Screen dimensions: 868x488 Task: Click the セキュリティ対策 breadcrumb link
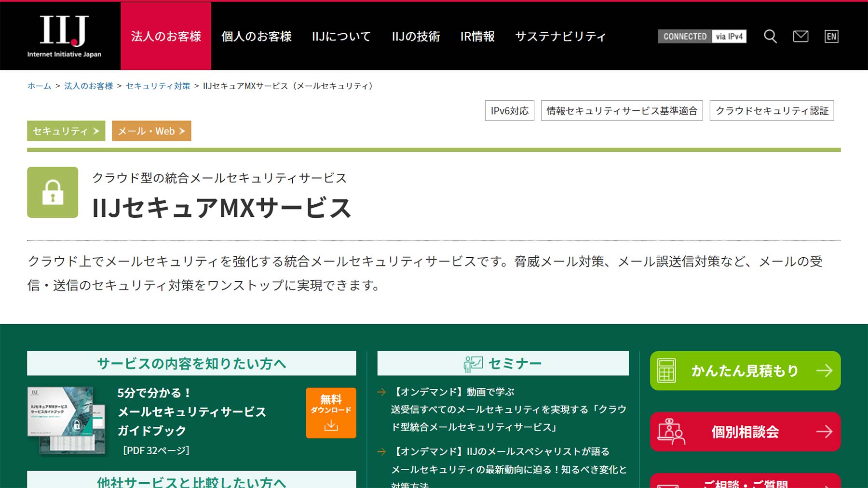pos(158,86)
